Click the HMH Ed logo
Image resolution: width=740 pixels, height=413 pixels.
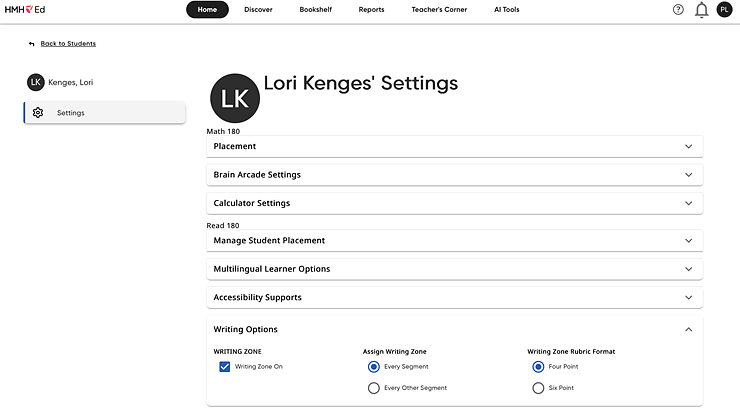(x=25, y=9)
